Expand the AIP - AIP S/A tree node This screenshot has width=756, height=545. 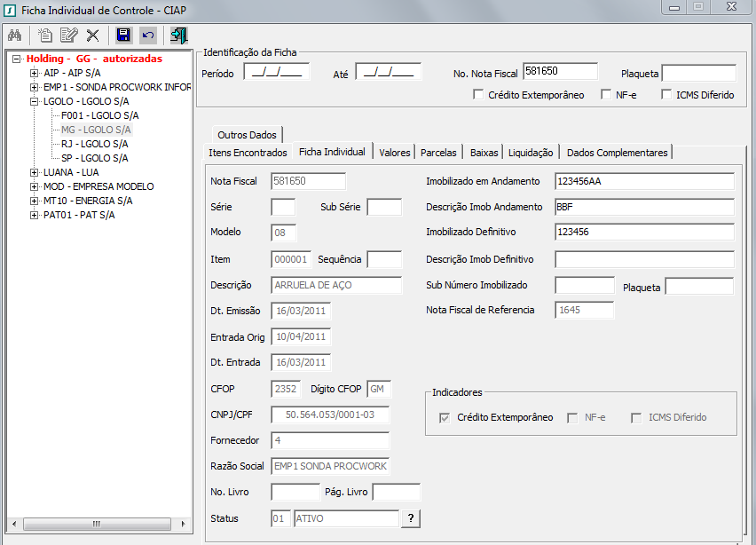pyautogui.click(x=35, y=73)
